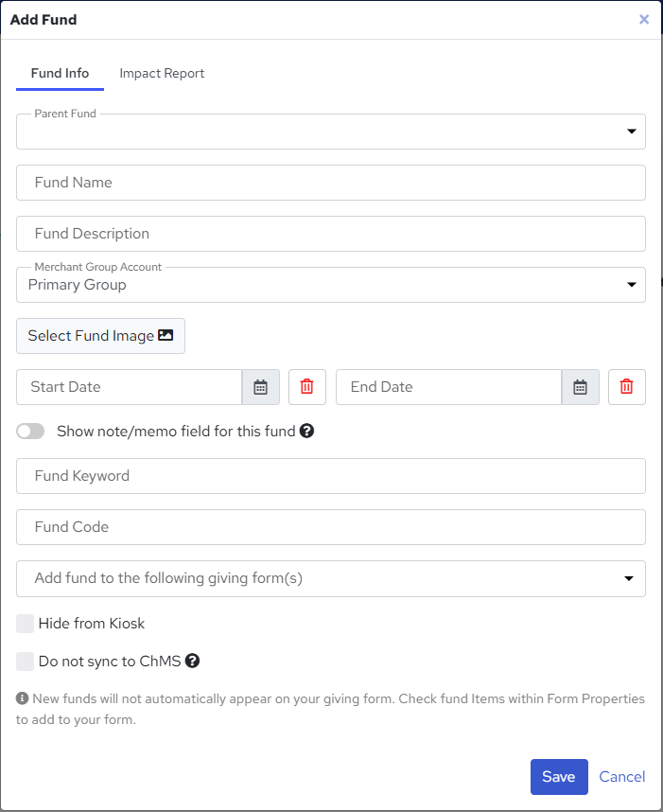
Task: Clear Start Date with the trash icon
Action: (307, 387)
